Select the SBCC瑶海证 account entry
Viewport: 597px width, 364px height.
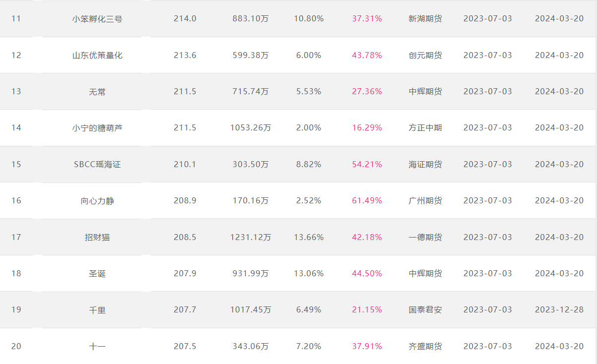97,164
